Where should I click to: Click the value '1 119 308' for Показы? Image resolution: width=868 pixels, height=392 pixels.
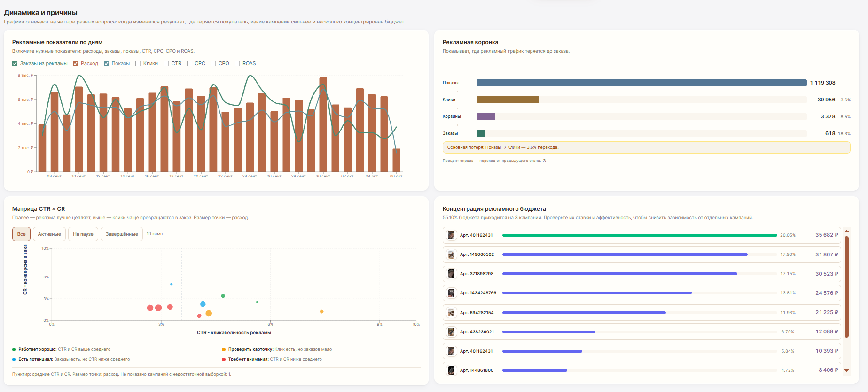click(x=822, y=83)
